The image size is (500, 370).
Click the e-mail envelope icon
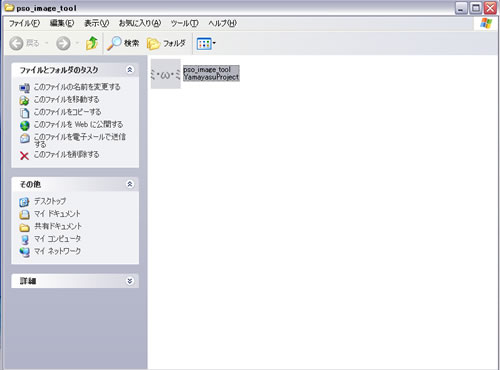click(24, 138)
